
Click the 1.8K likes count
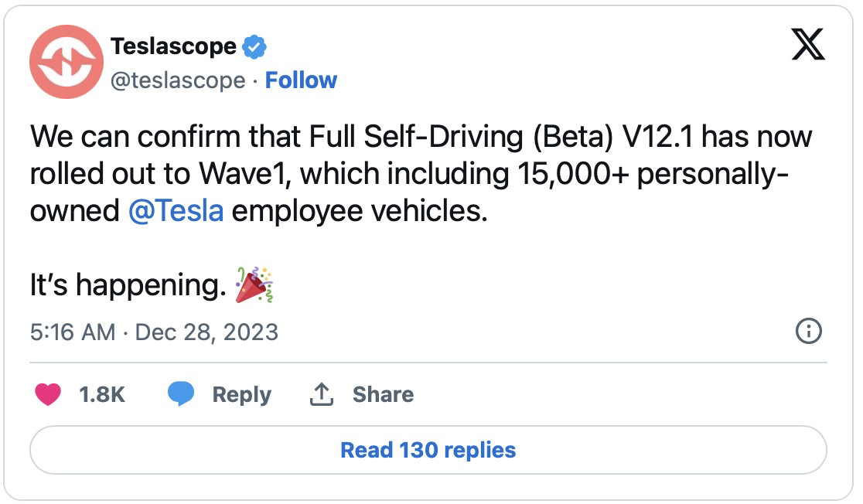click(x=101, y=394)
